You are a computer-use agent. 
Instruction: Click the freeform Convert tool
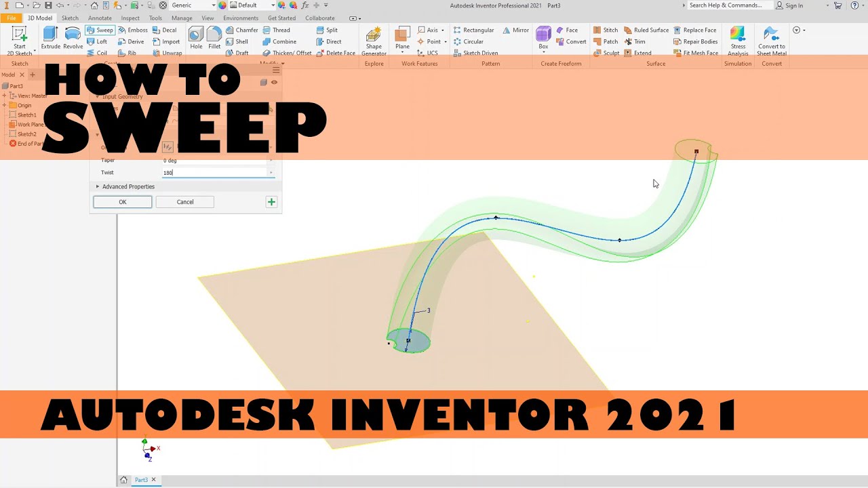(570, 41)
